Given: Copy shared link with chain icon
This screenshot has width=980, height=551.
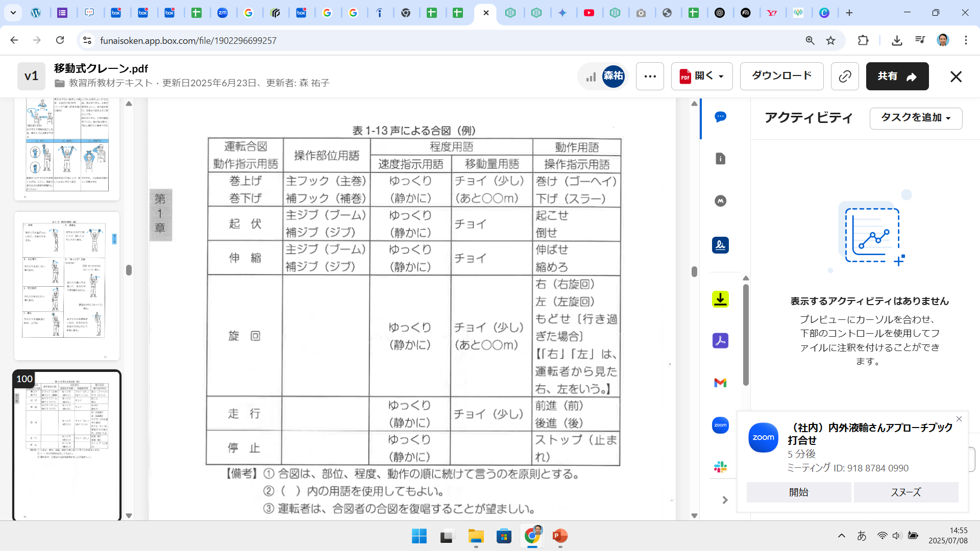Looking at the screenshot, I should pyautogui.click(x=845, y=77).
